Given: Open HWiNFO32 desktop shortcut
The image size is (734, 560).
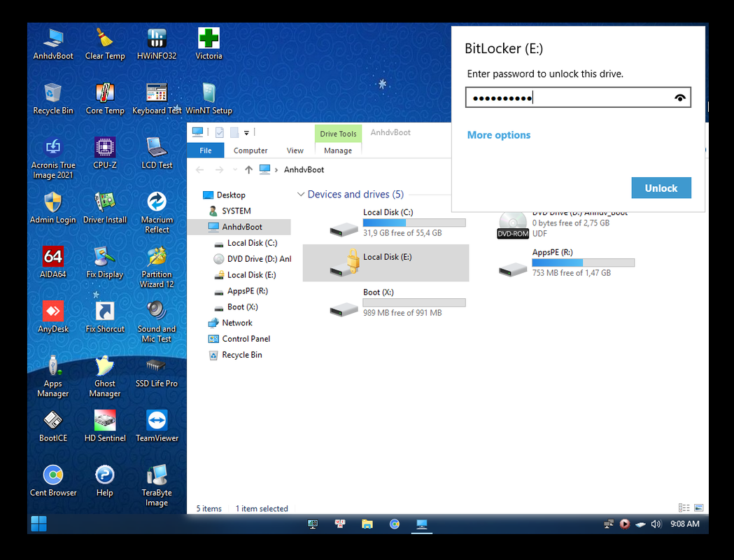Looking at the screenshot, I should (157, 45).
